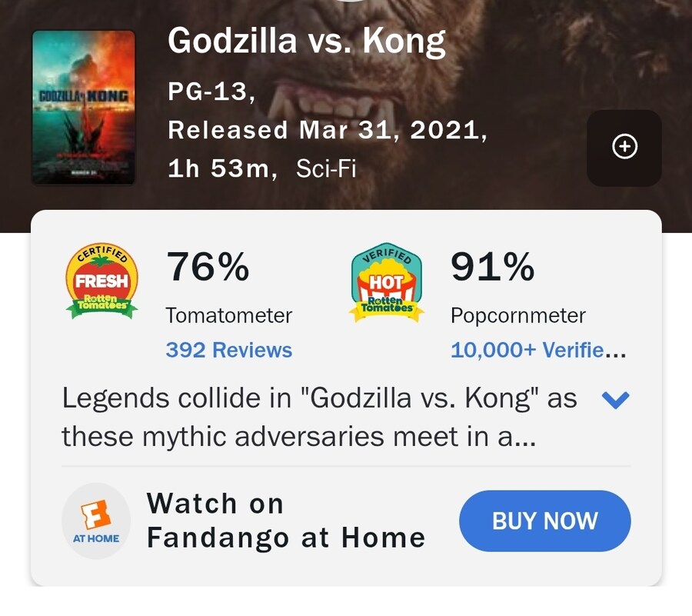Open the 10,000+ Verified ratings link
This screenshot has height=616, width=692.
(538, 351)
